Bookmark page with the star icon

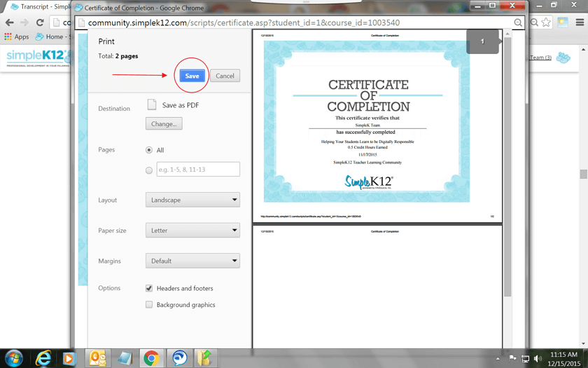pos(547,22)
